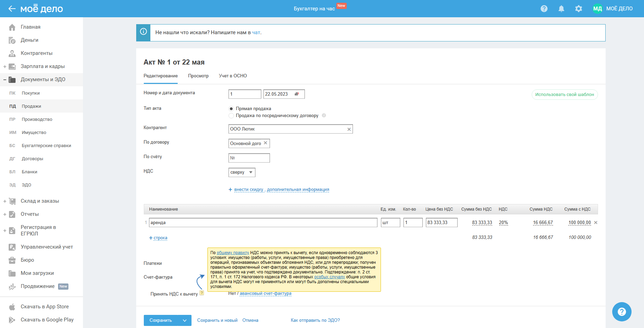Click the help hint next to посредническому договору
This screenshot has width=644, height=328.
click(x=324, y=115)
